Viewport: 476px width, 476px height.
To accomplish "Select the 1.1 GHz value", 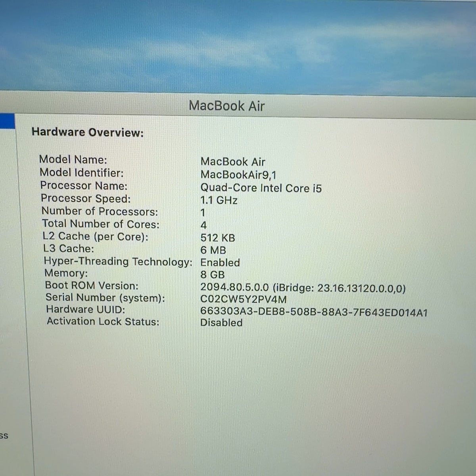I will [219, 200].
